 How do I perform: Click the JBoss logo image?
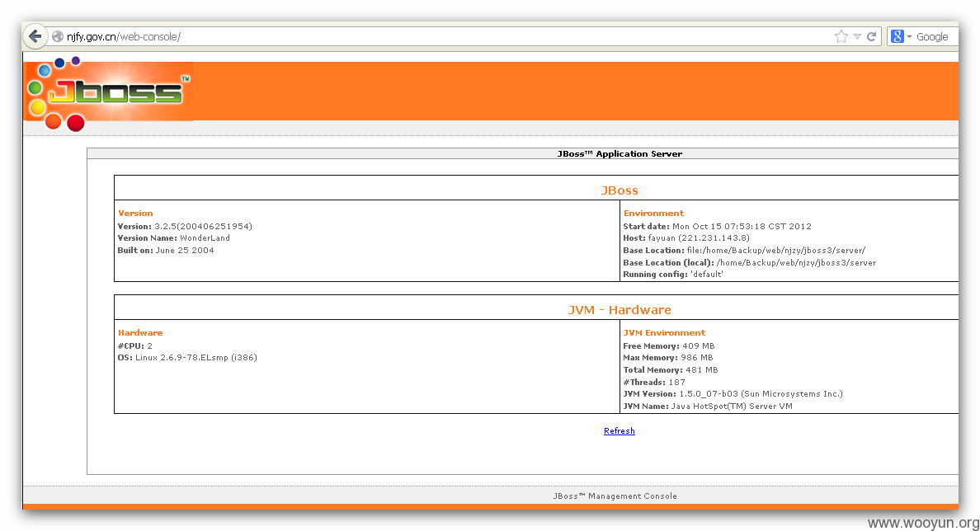pyautogui.click(x=109, y=94)
